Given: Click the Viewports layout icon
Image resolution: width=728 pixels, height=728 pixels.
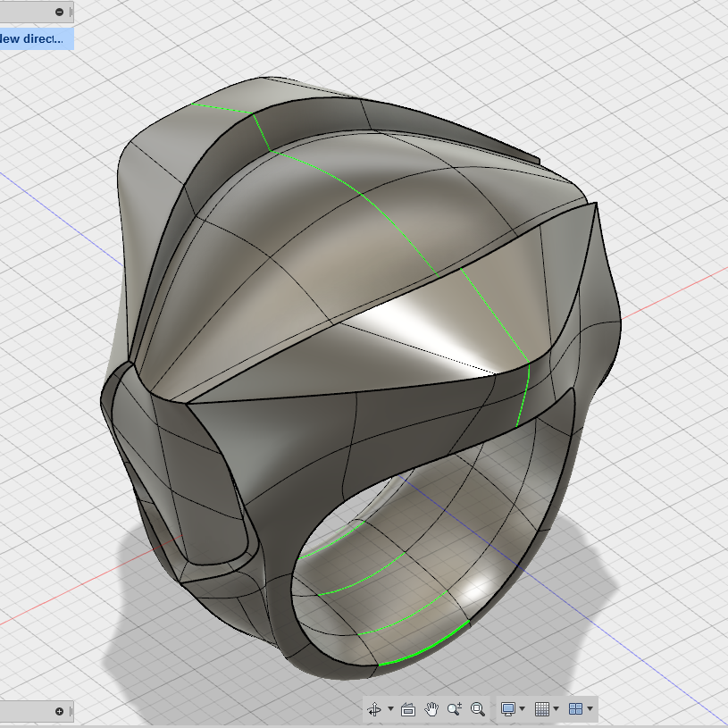Looking at the screenshot, I should pyautogui.click(x=576, y=709).
